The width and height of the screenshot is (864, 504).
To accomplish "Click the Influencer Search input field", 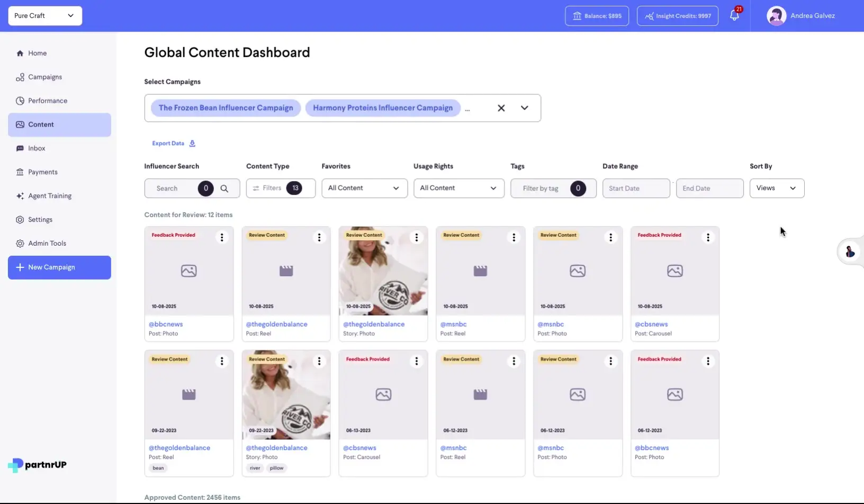I will 192,188.
